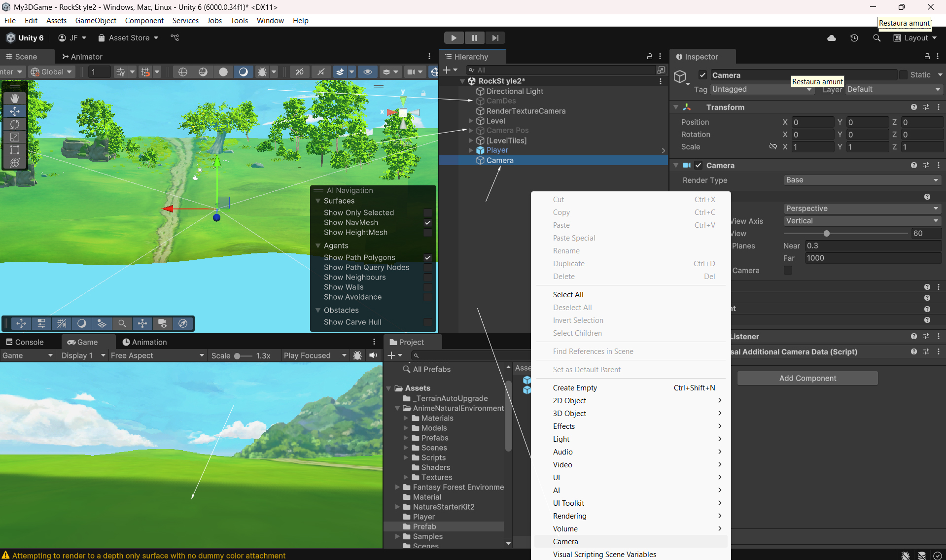Open Unity cloud services icon
Viewport: 946px width, 560px height.
pyautogui.click(x=832, y=38)
